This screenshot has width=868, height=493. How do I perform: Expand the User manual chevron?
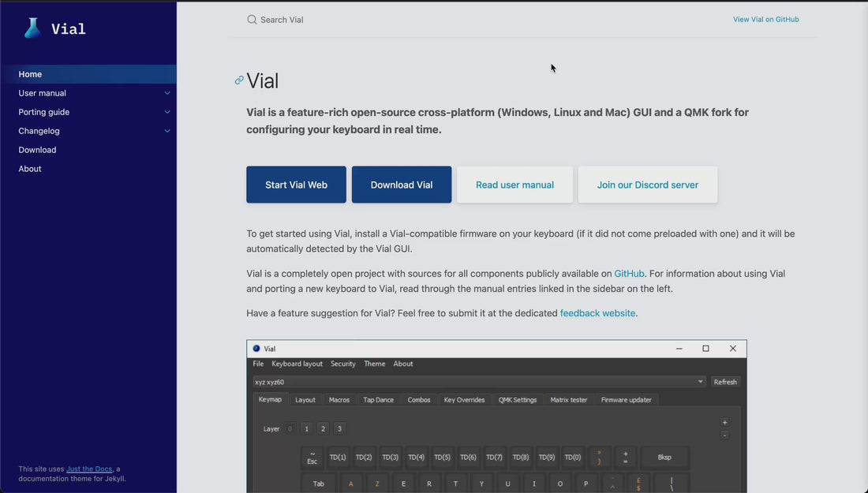coord(167,93)
